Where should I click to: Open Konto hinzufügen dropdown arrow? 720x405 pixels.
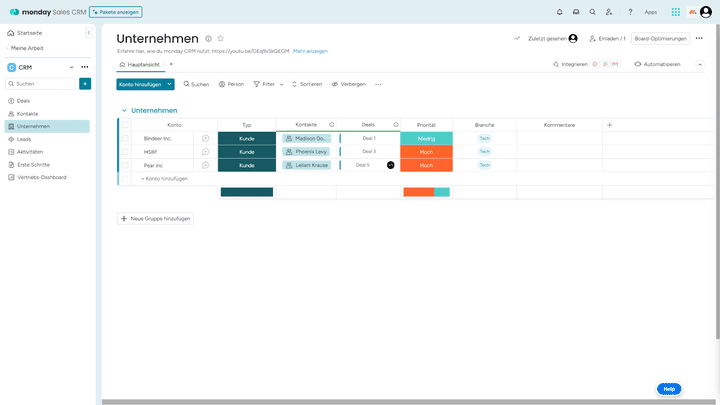click(x=170, y=84)
